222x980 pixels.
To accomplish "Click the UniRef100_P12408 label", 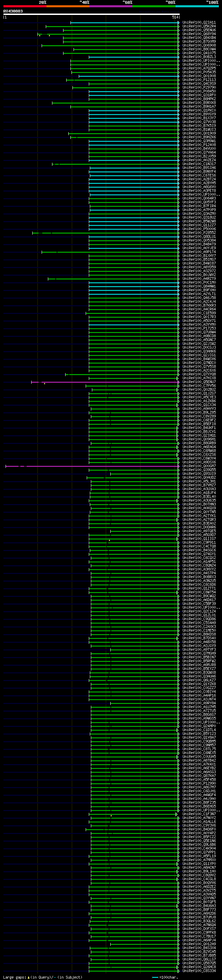I will click(199, 145).
